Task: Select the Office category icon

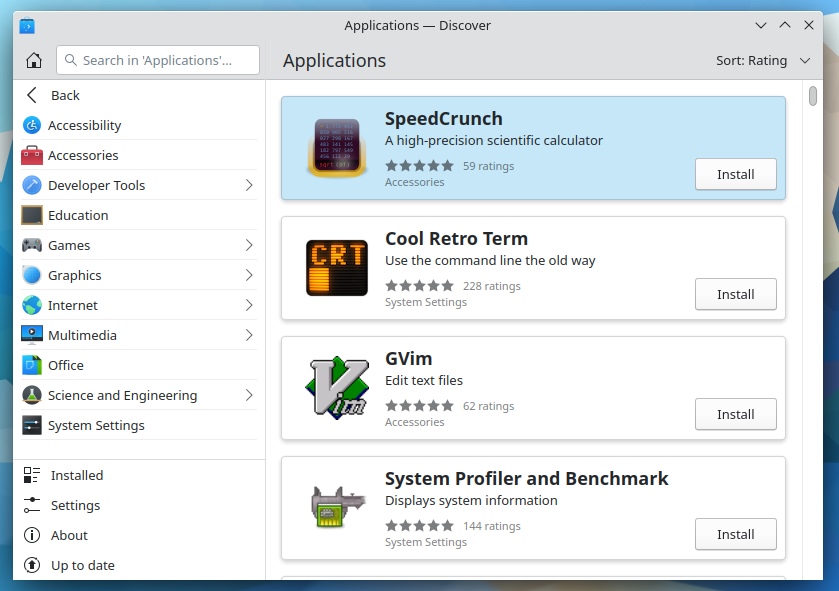Action: click(31, 365)
